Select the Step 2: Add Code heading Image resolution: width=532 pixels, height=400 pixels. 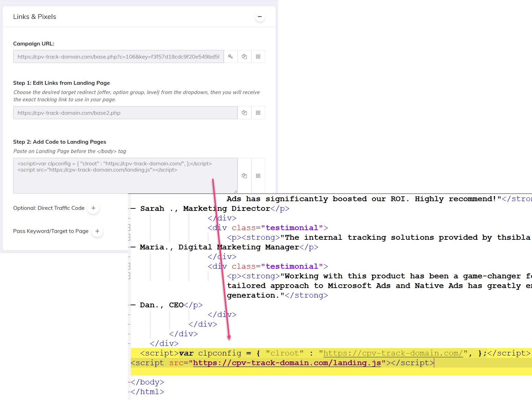click(59, 142)
